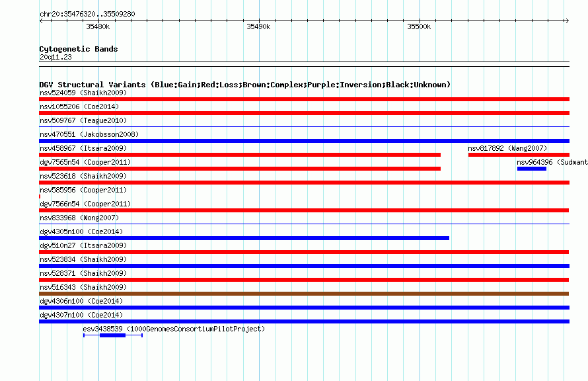The width and height of the screenshot is (588, 381).
Task: Click the DGV Structural Variants track title
Action: click(x=245, y=85)
